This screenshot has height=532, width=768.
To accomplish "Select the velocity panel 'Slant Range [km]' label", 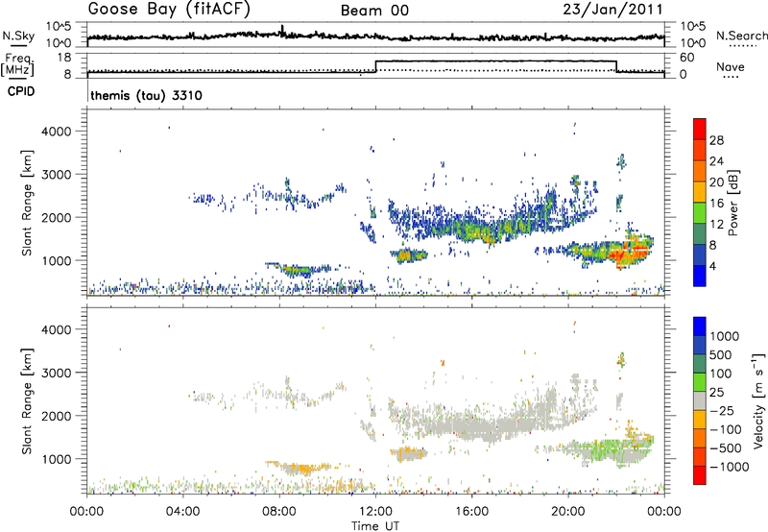I will [27, 400].
